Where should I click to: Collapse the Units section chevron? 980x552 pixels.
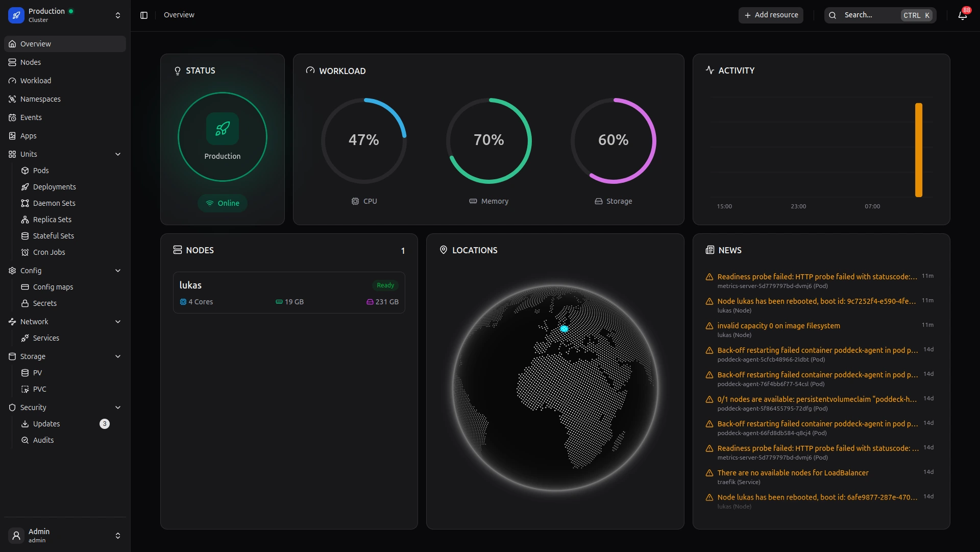tap(118, 154)
